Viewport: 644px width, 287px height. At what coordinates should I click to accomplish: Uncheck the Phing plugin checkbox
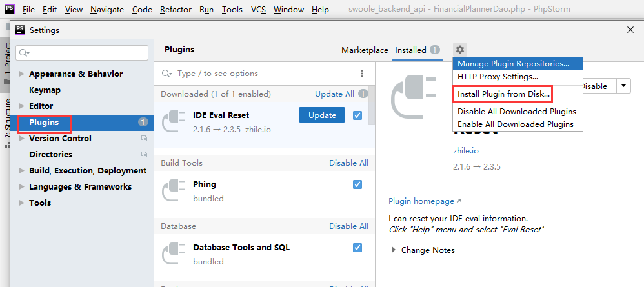[x=357, y=184]
